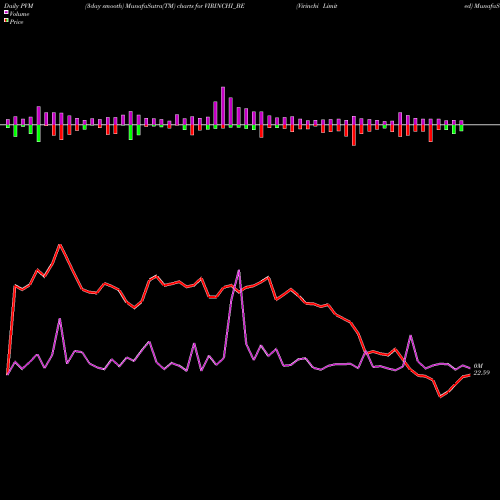Click the tallest magenta volume bar
This screenshot has height=500, width=500.
pyautogui.click(x=223, y=107)
